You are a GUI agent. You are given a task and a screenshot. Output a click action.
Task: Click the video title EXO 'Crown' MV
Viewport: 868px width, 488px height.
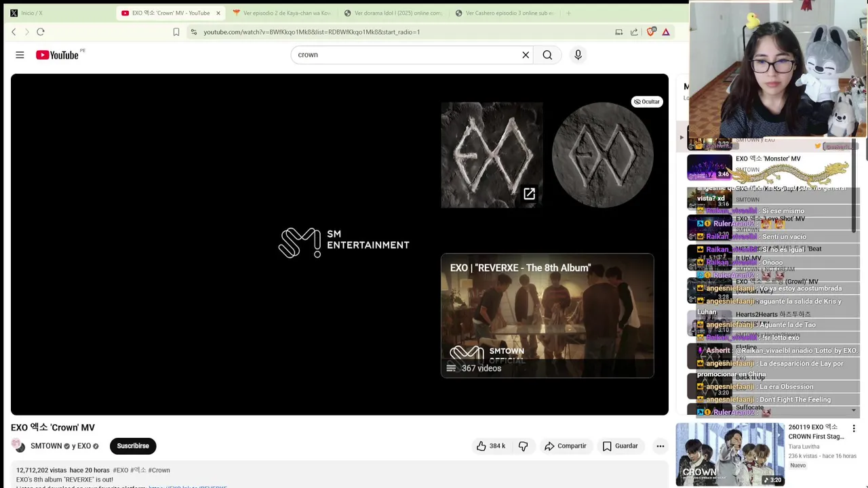[53, 428]
